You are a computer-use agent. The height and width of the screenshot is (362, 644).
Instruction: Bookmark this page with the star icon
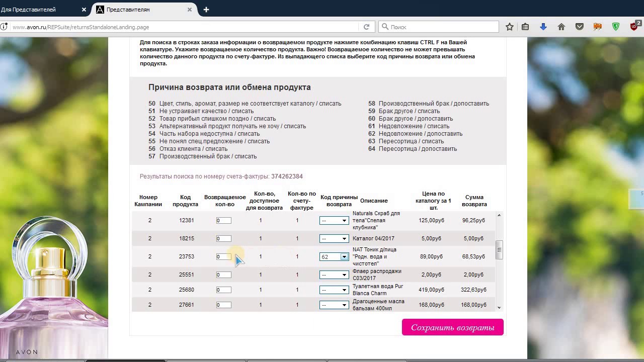pyautogui.click(x=510, y=27)
